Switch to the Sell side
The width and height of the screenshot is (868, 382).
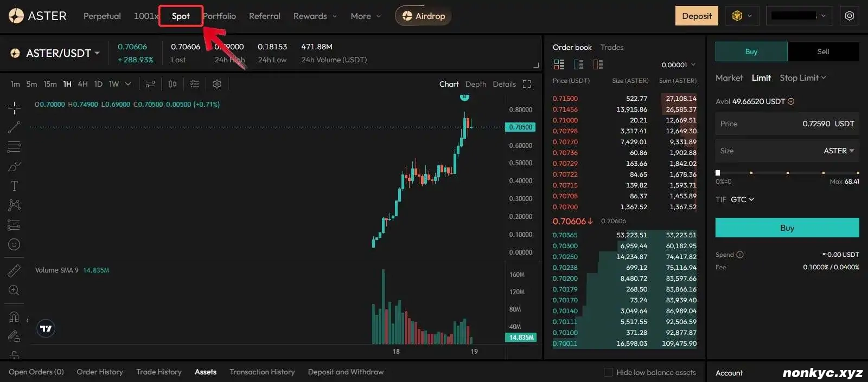[823, 51]
